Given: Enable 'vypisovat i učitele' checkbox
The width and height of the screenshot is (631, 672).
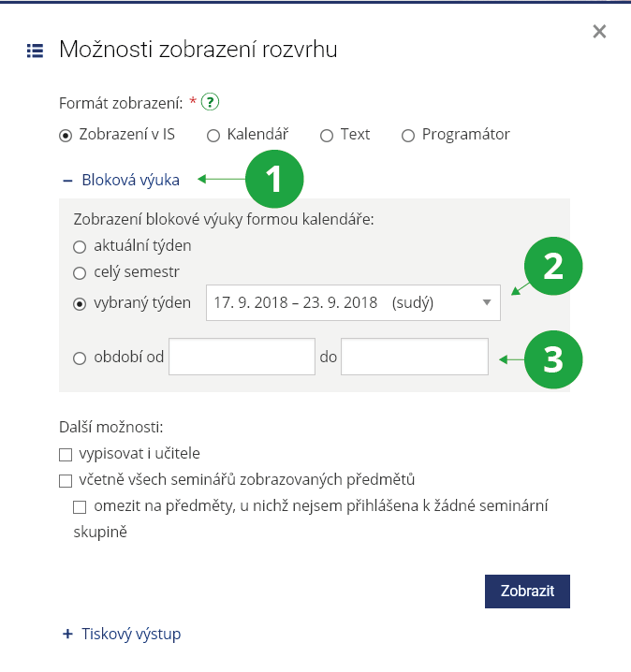Looking at the screenshot, I should [66, 455].
